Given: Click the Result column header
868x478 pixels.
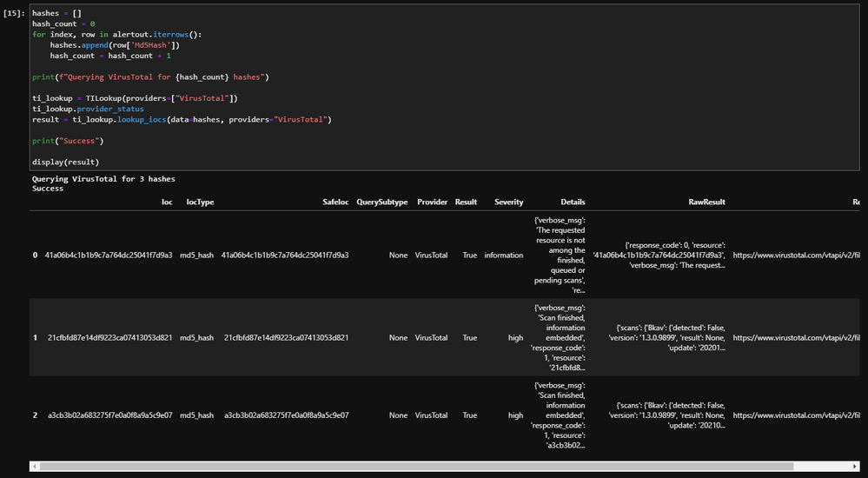Looking at the screenshot, I should coord(466,202).
